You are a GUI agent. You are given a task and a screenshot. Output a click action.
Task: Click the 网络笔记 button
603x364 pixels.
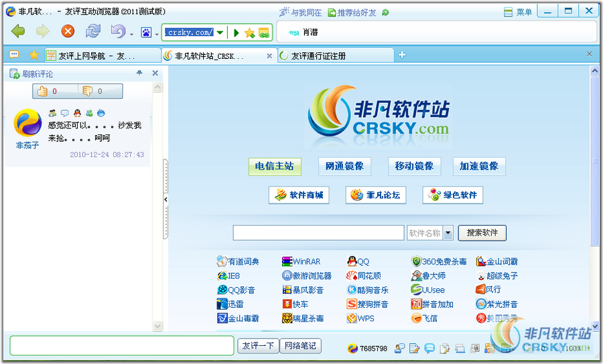(300, 345)
